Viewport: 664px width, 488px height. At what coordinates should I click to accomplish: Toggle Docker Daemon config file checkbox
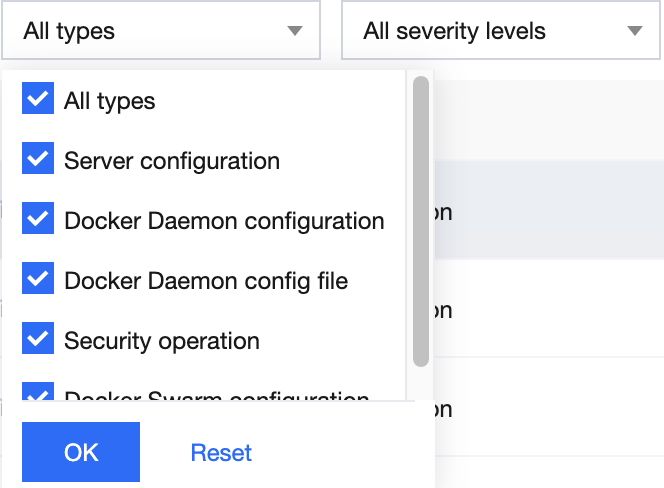(x=38, y=280)
